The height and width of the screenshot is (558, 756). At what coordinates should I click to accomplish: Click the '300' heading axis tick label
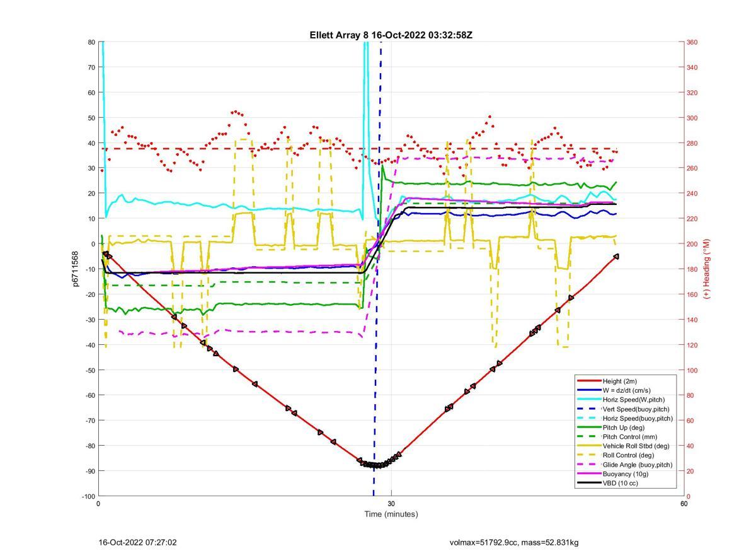(692, 118)
